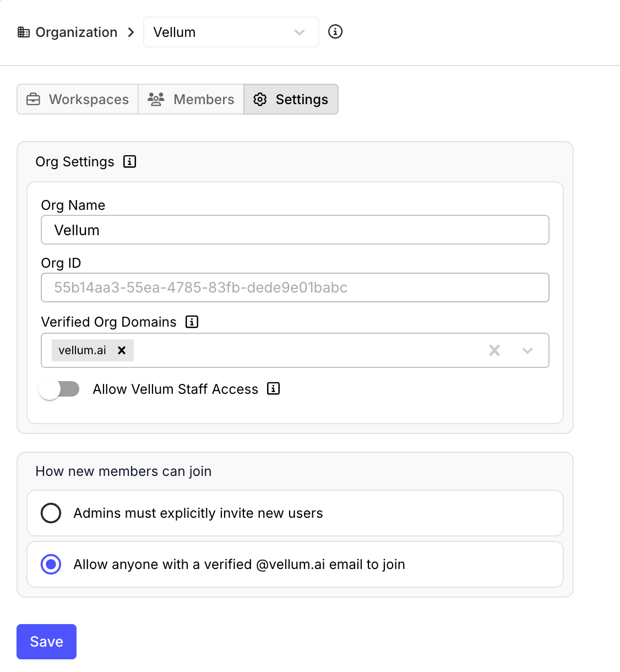Clear all verified org domains

(x=494, y=350)
